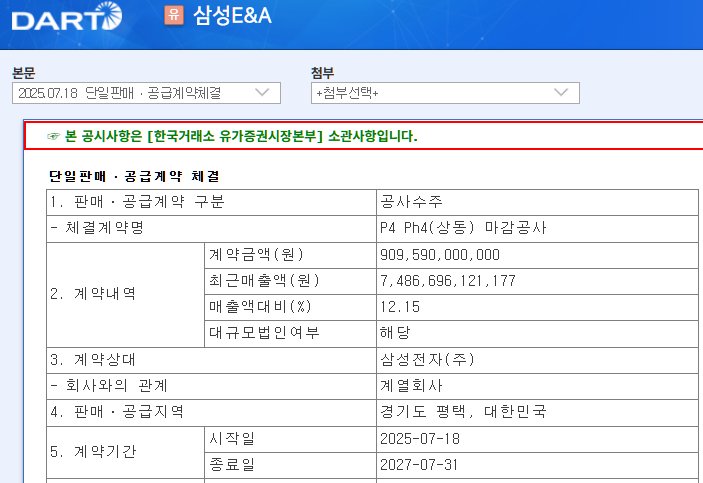This screenshot has height=483, width=703.
Task: Click the '4. 판매ㆍ공급지역' cell
Action: 211,413
